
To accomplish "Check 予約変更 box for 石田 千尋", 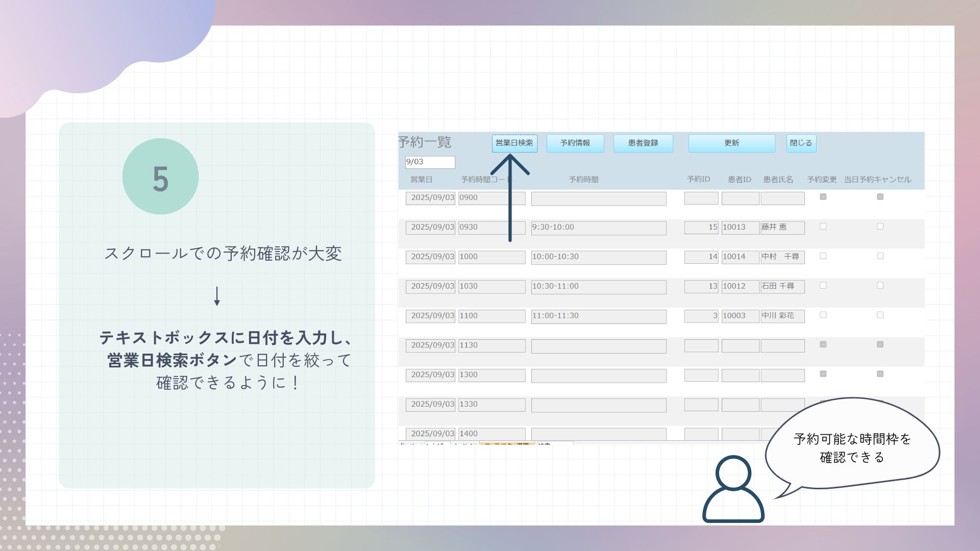I will point(823,286).
